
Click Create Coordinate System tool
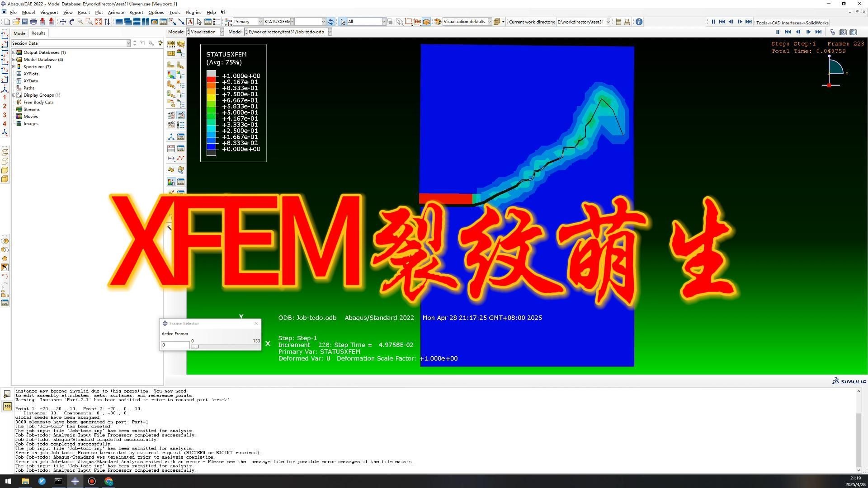[171, 136]
